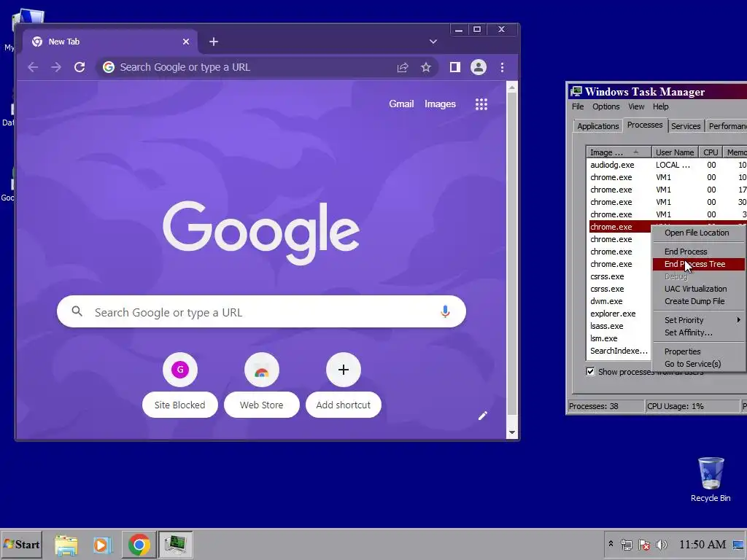
Task: Sort by CPU column header
Action: coord(711,152)
